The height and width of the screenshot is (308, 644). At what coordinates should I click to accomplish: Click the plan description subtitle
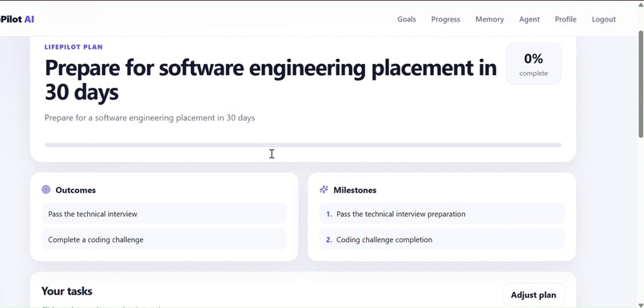point(149,118)
